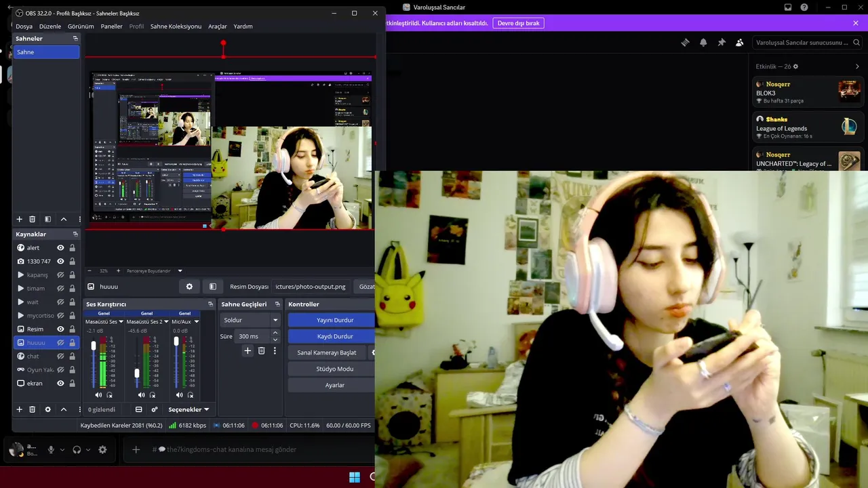868x488 pixels.
Task: Open source properties gear in Kaynaklar panel
Action: [47, 409]
